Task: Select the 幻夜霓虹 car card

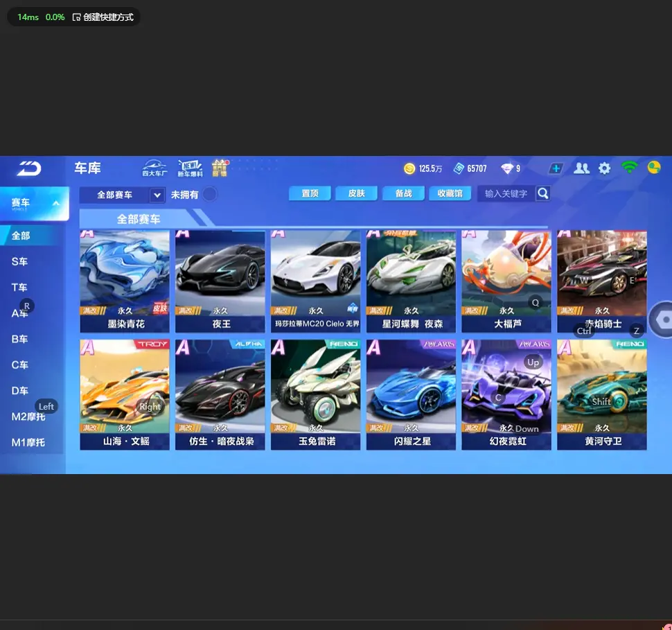Action: point(506,394)
